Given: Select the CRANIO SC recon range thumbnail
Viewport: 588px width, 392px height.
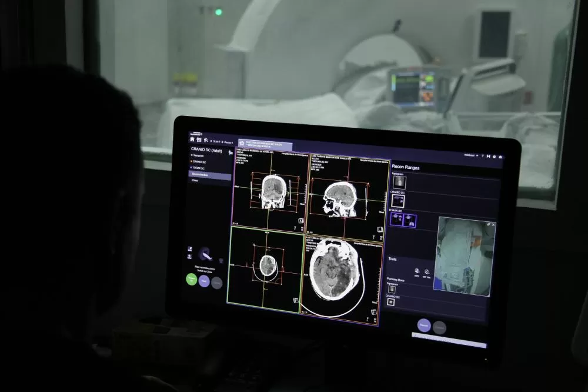Looking at the screenshot, I should point(399,201).
